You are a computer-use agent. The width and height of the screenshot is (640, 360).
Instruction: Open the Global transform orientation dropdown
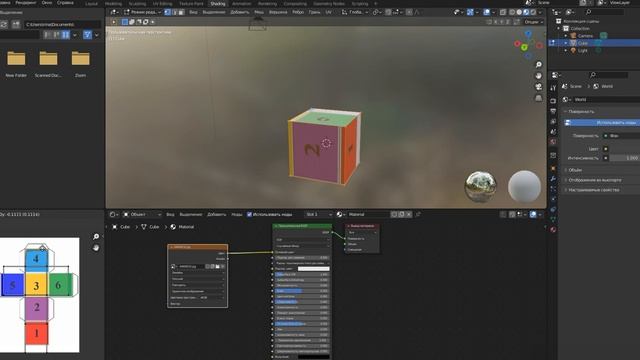click(x=354, y=12)
